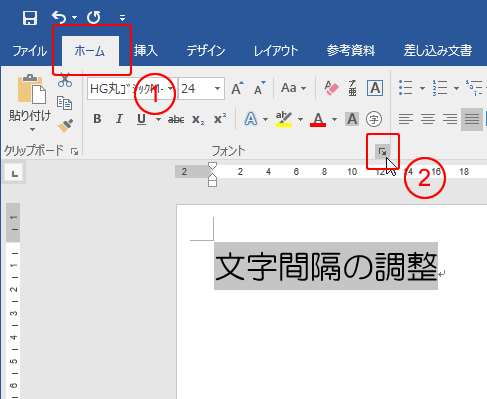Open the クリップボード dialog launcher

click(x=74, y=152)
